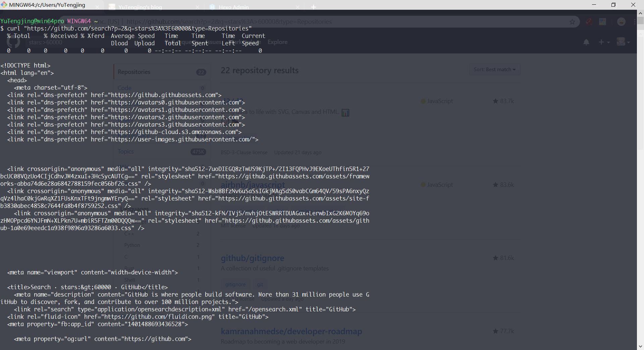Open the Sort: Best match dropdown
This screenshot has height=350, width=644.
pyautogui.click(x=494, y=70)
